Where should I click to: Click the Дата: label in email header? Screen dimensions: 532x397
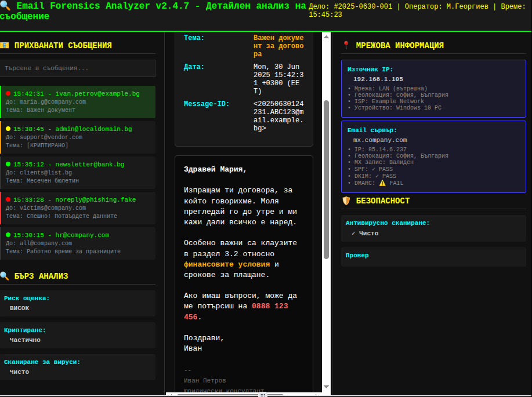click(x=194, y=67)
